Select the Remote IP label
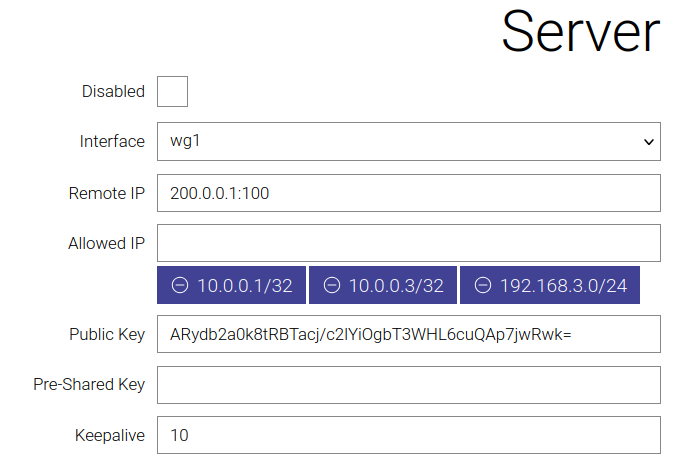Image resolution: width=699 pixels, height=471 pixels. [x=107, y=193]
